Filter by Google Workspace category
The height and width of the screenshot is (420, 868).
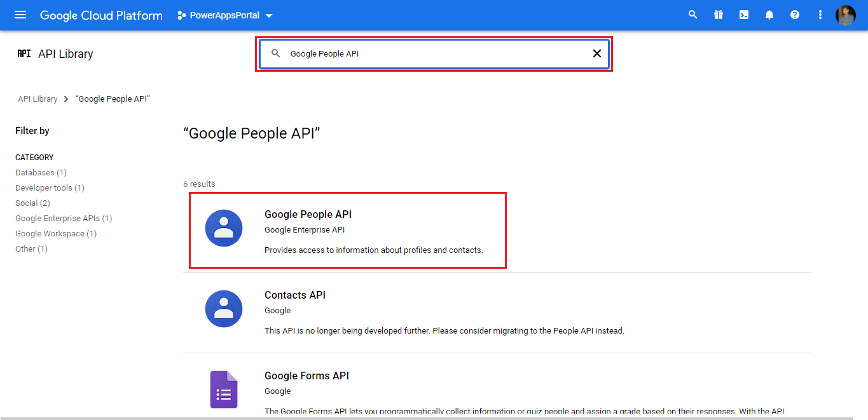coord(56,234)
